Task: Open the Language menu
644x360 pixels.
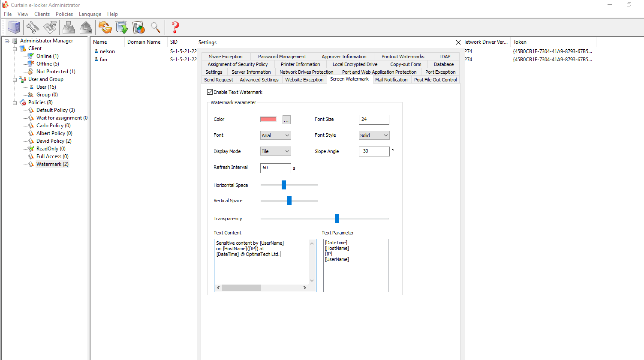Action: click(x=90, y=14)
